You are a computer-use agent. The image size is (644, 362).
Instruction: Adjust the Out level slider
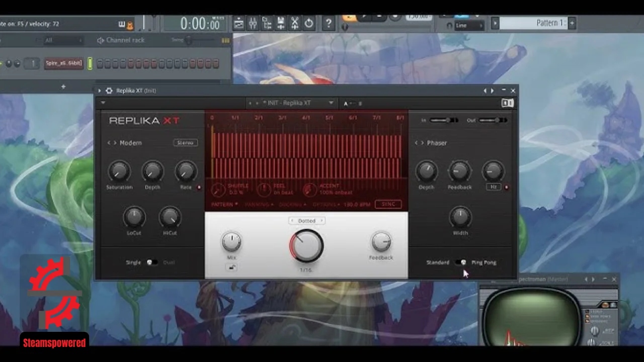tap(493, 120)
